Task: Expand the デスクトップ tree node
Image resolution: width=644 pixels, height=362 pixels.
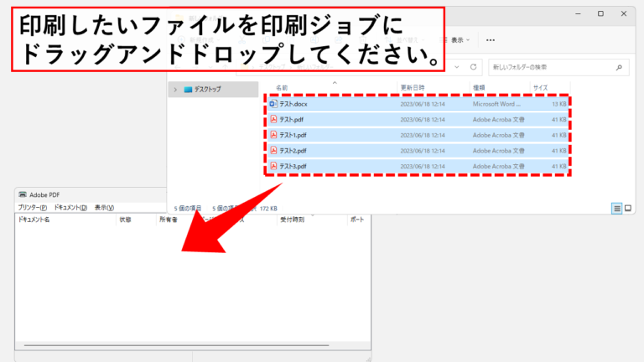Action: click(x=175, y=90)
